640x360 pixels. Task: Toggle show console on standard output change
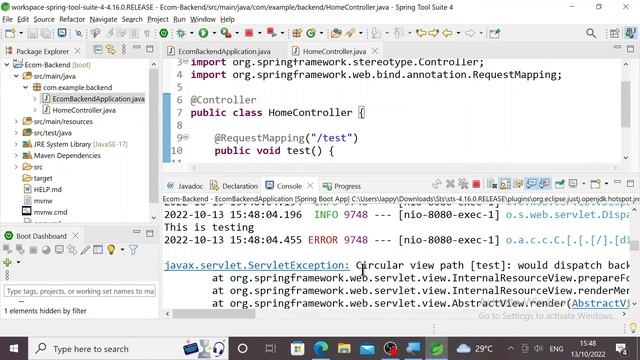click(531, 184)
